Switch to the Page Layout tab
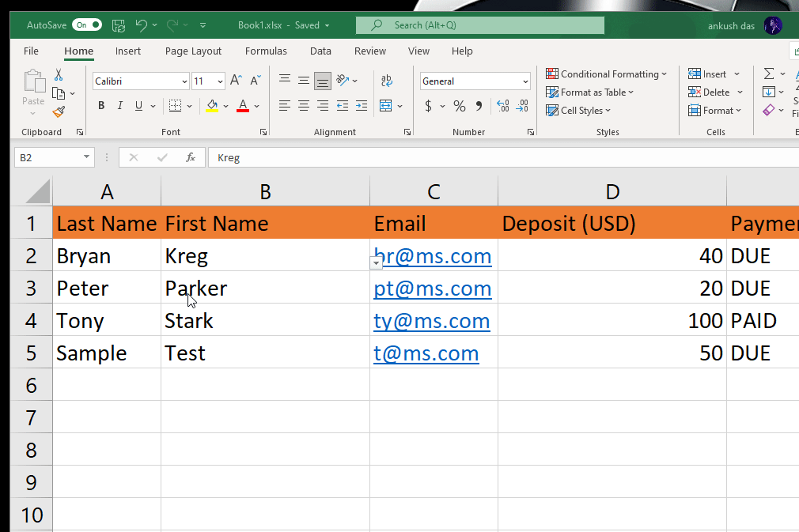The width and height of the screenshot is (799, 532). click(193, 51)
